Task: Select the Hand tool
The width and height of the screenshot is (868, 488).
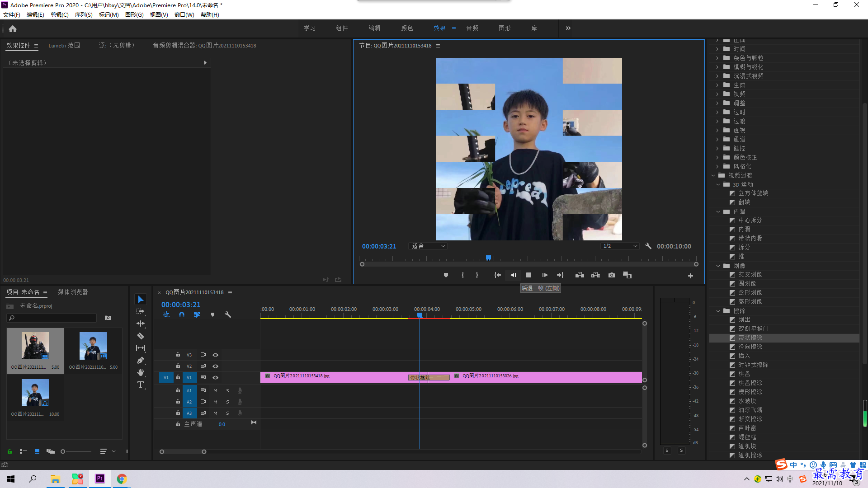Action: [x=141, y=372]
